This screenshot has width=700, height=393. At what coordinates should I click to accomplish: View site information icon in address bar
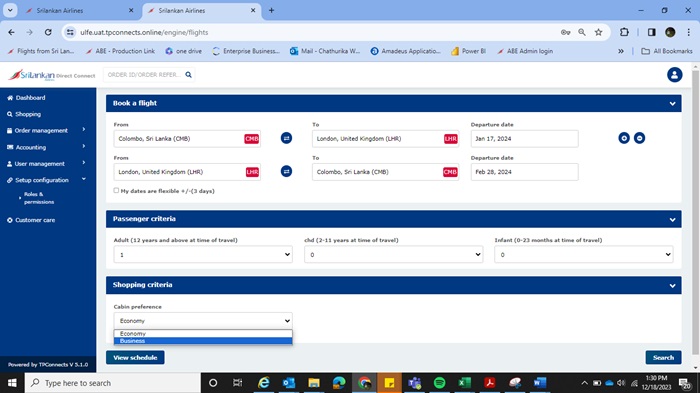coord(70,32)
